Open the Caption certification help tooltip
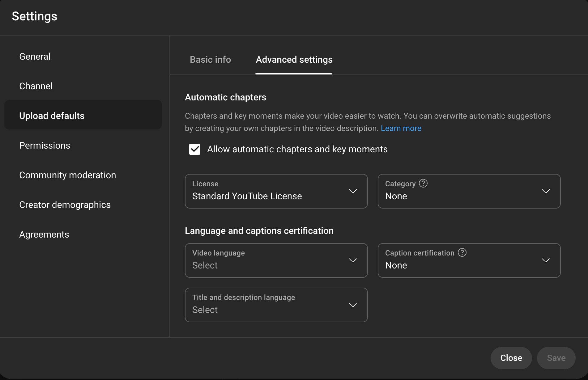Image resolution: width=588 pixels, height=380 pixels. (x=462, y=252)
